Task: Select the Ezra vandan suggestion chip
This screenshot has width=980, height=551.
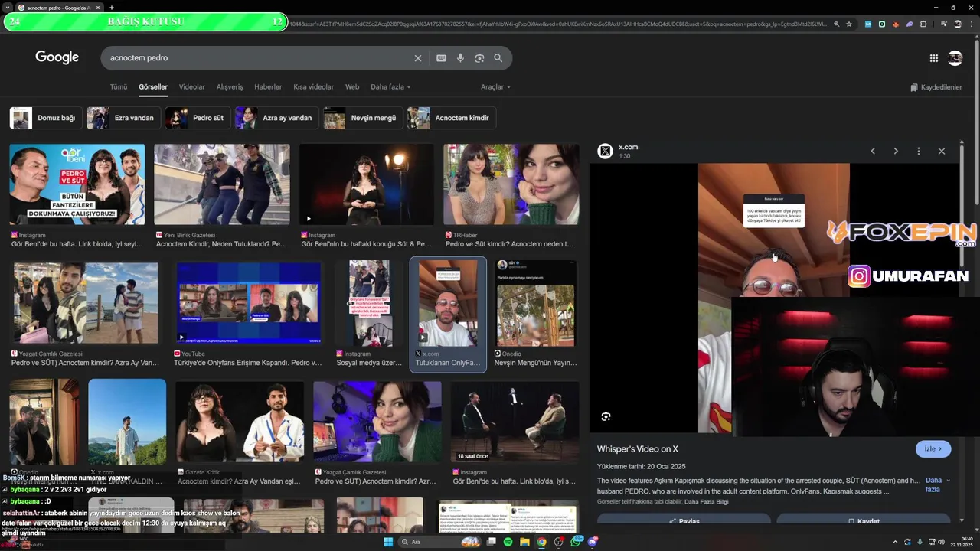Action: click(122, 118)
